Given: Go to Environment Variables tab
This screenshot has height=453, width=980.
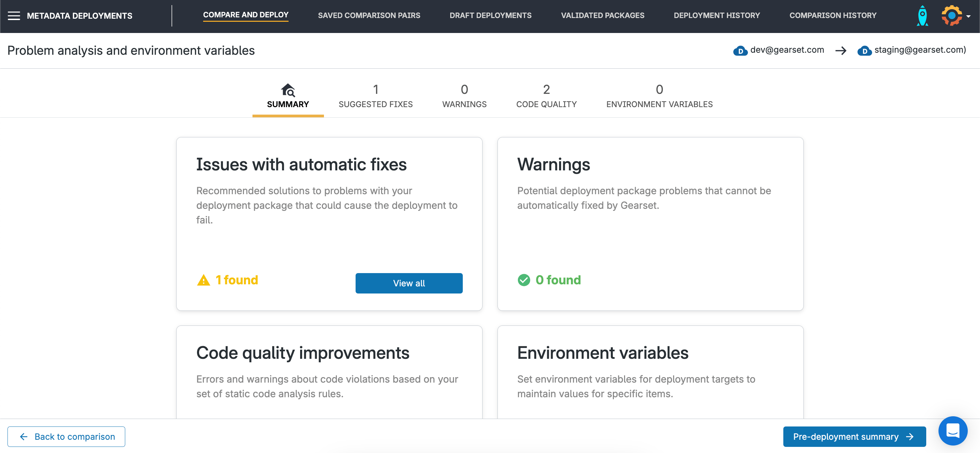Looking at the screenshot, I should point(659,96).
